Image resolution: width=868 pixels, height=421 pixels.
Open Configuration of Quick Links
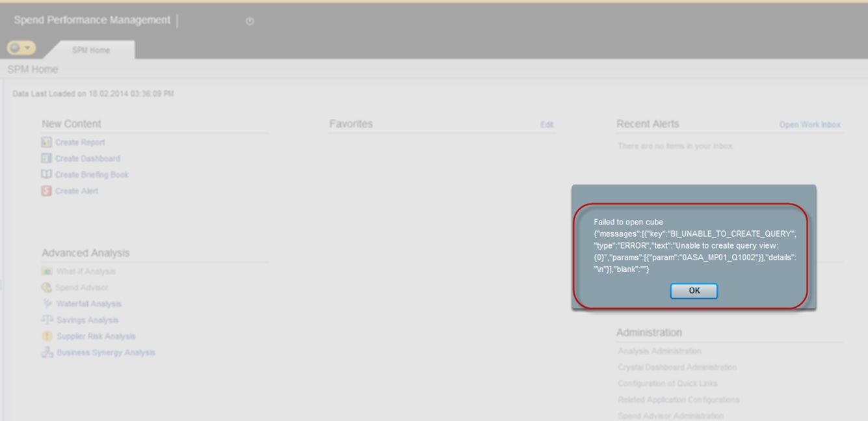[668, 383]
